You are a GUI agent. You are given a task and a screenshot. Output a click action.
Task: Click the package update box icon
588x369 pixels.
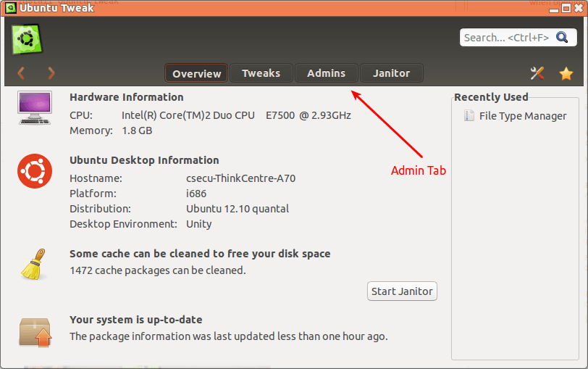[34, 332]
